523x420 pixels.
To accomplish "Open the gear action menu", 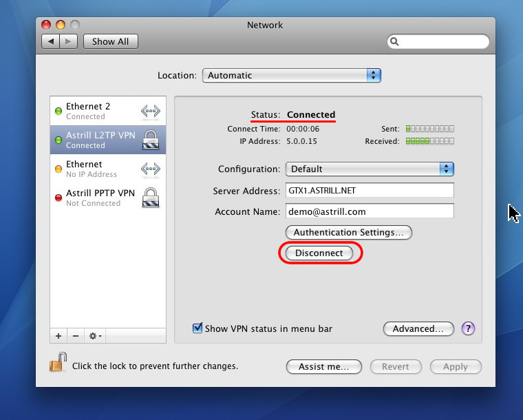I will (95, 336).
